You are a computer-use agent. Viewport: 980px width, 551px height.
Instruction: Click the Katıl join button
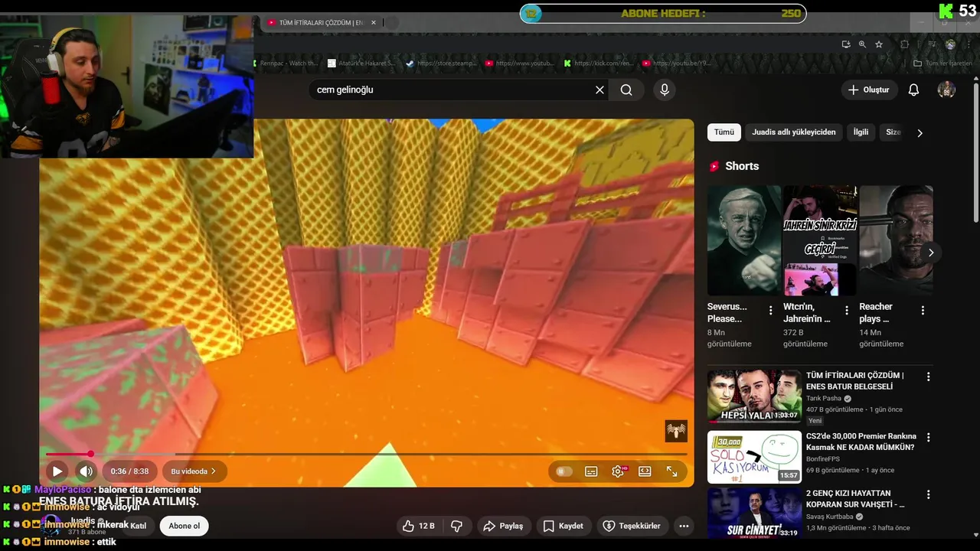[138, 526]
